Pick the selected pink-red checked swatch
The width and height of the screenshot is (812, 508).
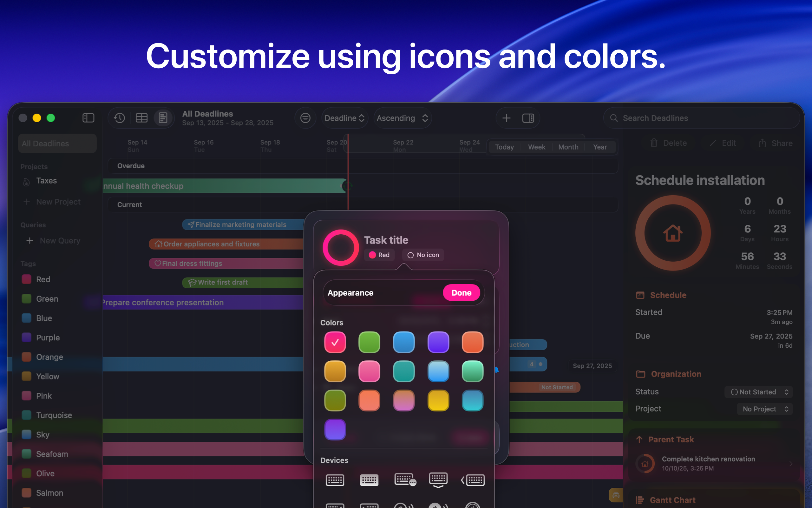point(335,342)
